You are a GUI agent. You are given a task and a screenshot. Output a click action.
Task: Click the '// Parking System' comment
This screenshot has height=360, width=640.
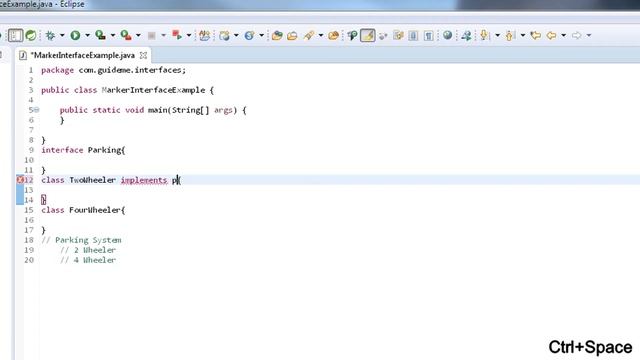pyautogui.click(x=81, y=240)
